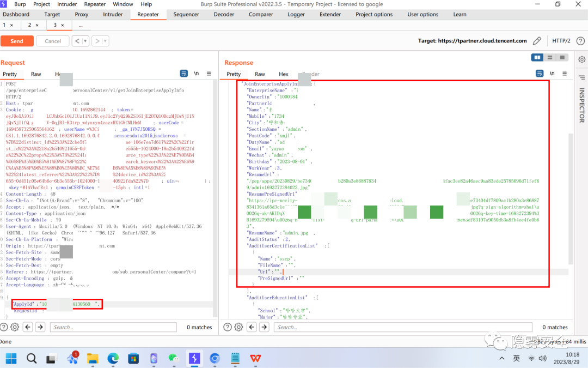
Task: Switch to the Extender tab
Action: tap(330, 14)
